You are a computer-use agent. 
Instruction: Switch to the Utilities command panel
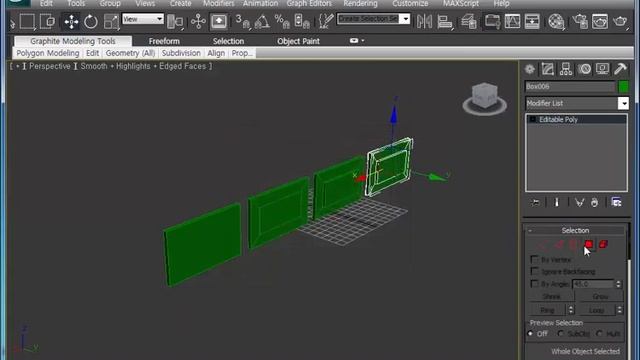(x=620, y=69)
